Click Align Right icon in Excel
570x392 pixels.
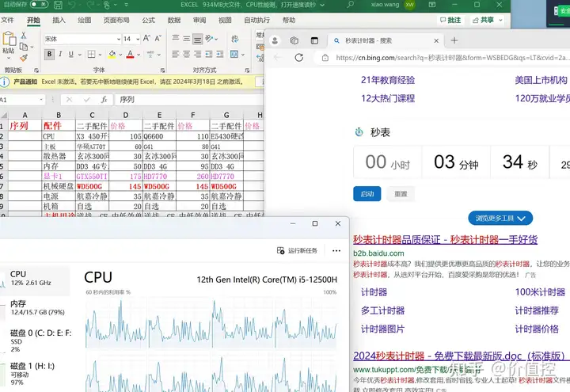point(197,54)
